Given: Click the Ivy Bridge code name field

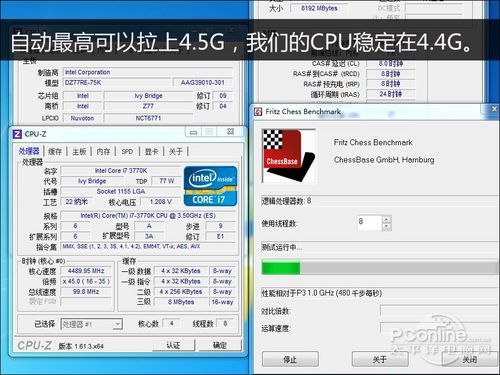Looking at the screenshot, I should pos(92,181).
